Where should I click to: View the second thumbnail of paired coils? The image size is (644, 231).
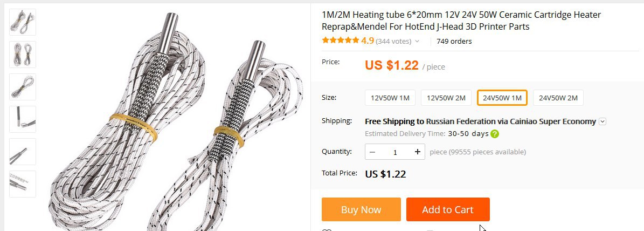point(23,55)
